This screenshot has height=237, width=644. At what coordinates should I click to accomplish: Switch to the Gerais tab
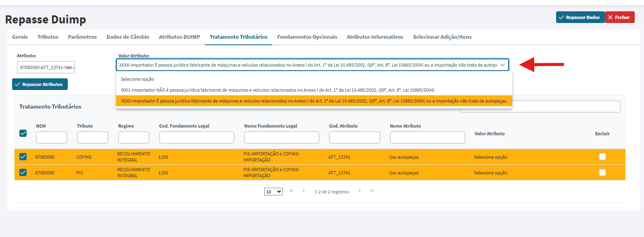[x=20, y=37]
